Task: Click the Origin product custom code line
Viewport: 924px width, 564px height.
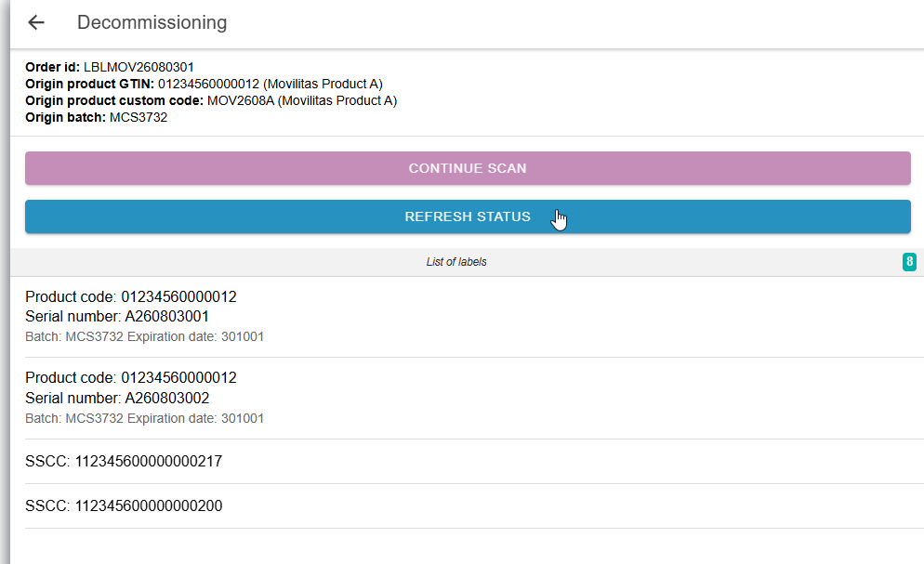Action: pos(211,100)
